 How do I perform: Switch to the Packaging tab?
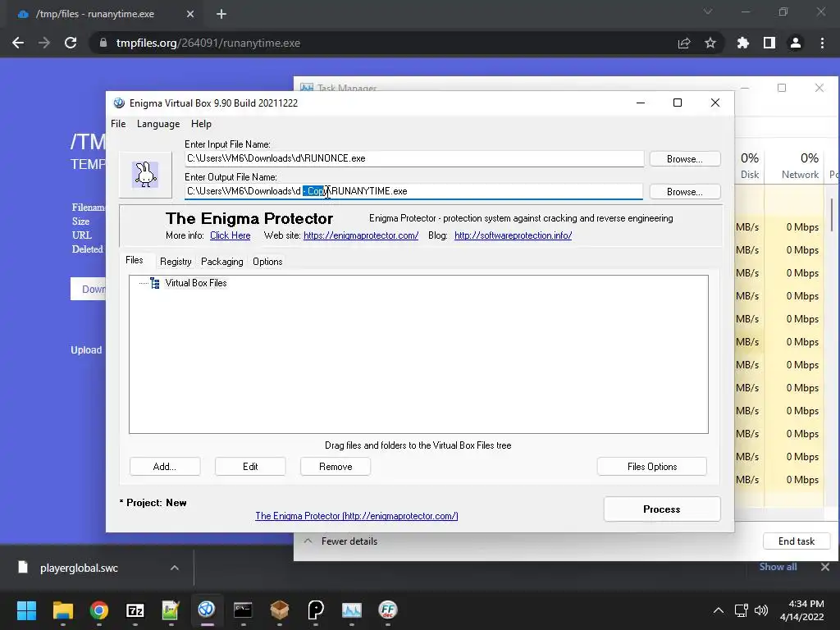(x=221, y=262)
